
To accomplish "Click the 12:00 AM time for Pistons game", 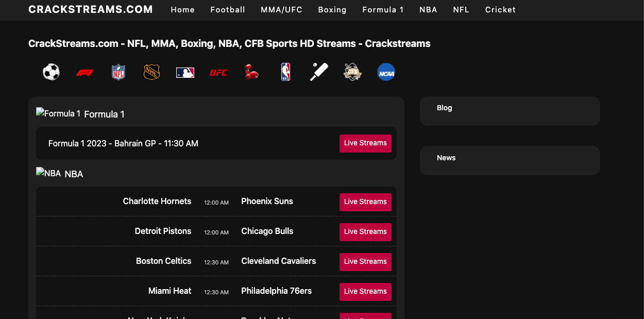I will point(216,232).
